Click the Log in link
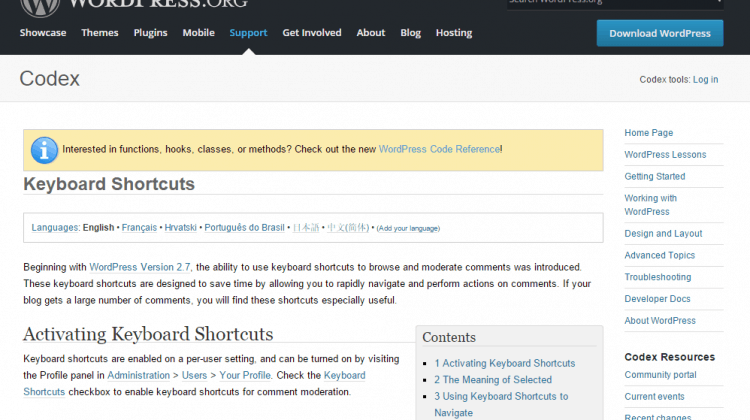Viewport: 750px width, 420px height. [706, 79]
